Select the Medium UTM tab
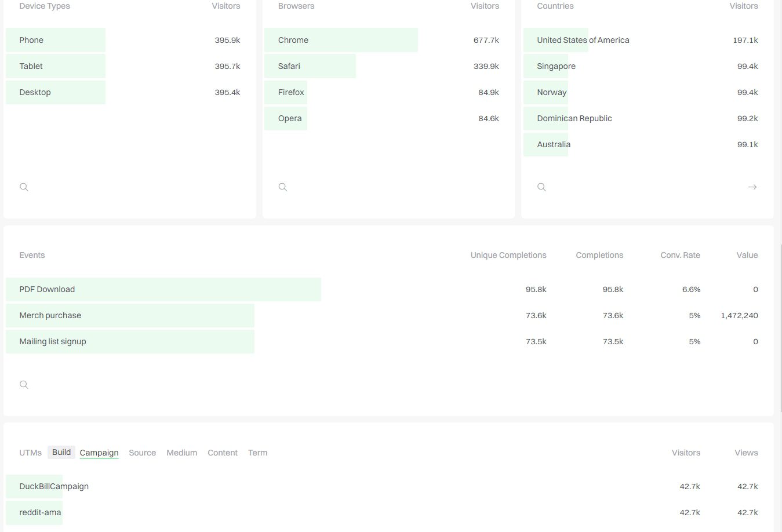The height and width of the screenshot is (532, 782). [x=182, y=453]
